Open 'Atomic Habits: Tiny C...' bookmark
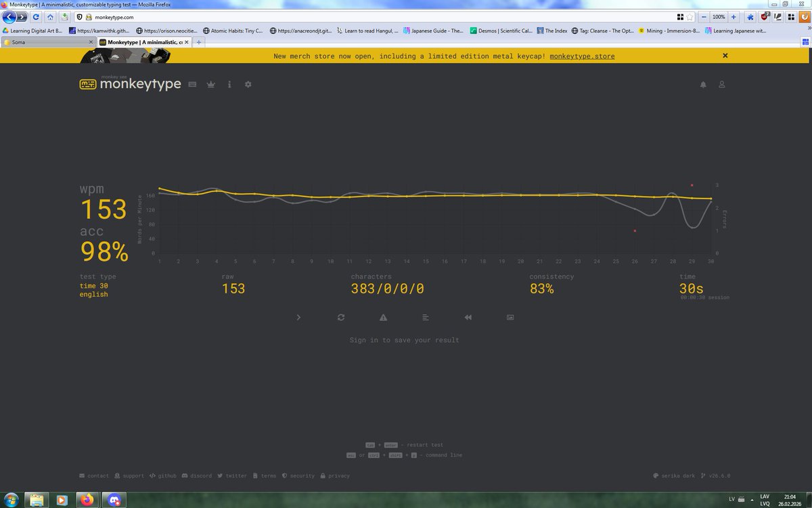The width and height of the screenshot is (812, 508). [x=232, y=30]
